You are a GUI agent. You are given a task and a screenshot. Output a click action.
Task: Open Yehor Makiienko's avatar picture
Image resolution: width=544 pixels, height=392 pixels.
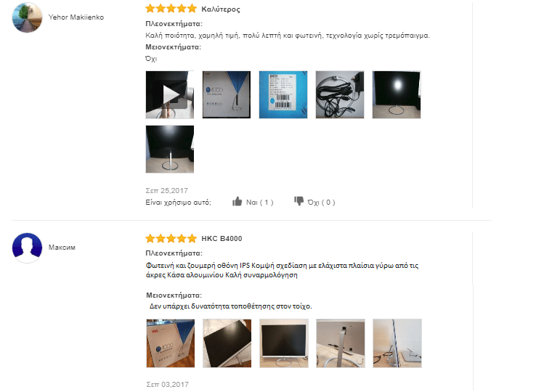pos(27,17)
